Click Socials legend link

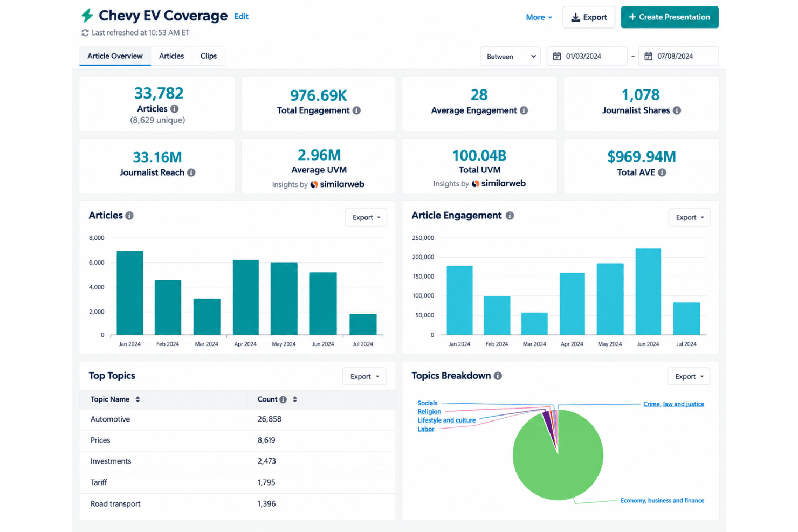pos(428,403)
